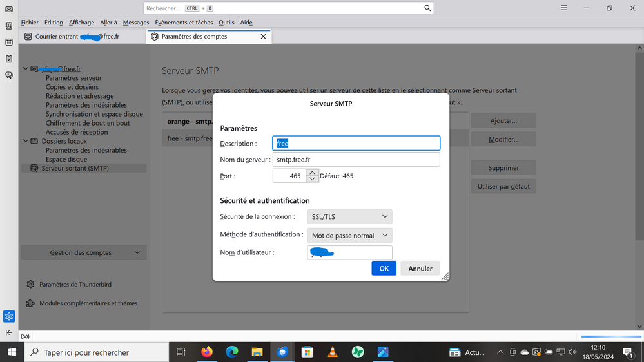The height and width of the screenshot is (362, 644).
Task: Increase the Port value with up arrow
Action: click(312, 173)
